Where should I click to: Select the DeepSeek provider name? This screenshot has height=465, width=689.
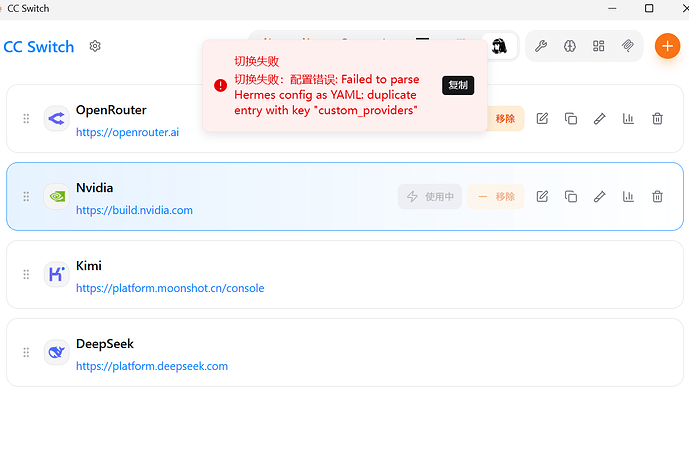(x=105, y=344)
